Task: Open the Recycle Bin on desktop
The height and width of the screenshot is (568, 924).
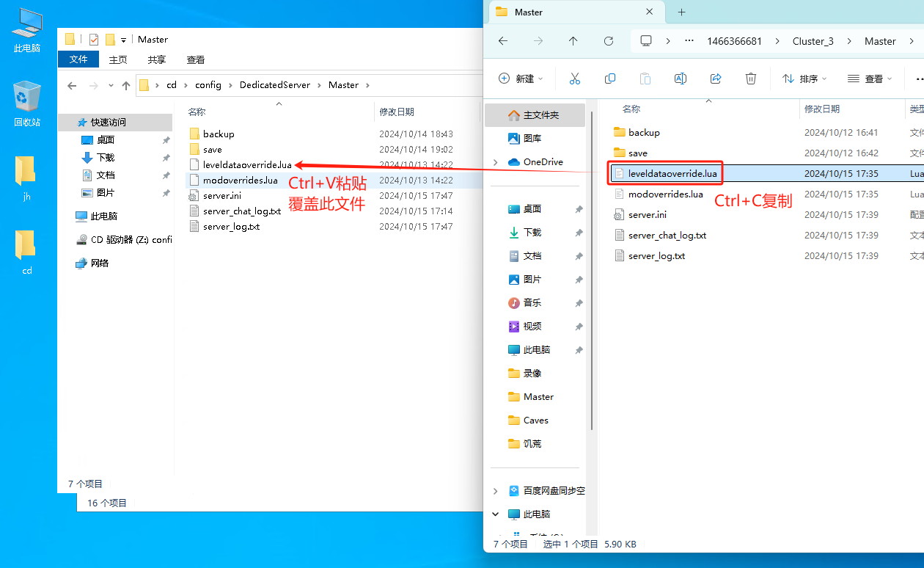Action: click(26, 103)
